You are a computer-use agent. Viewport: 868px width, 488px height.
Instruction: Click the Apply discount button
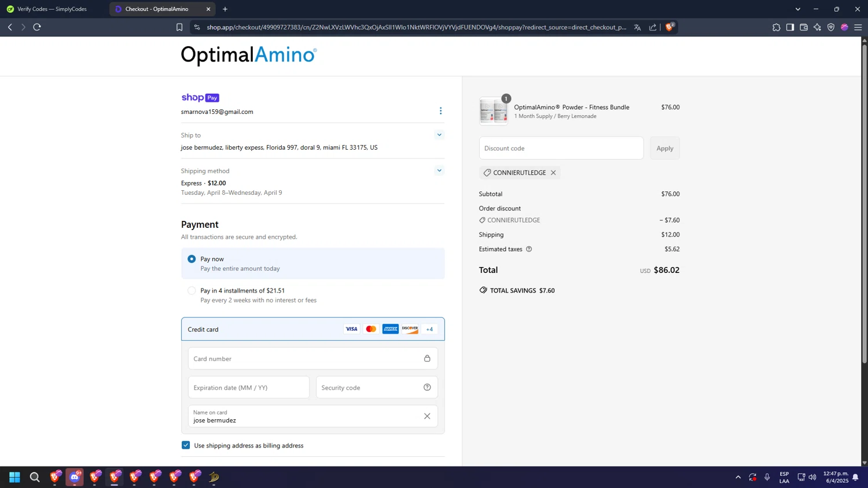point(665,148)
